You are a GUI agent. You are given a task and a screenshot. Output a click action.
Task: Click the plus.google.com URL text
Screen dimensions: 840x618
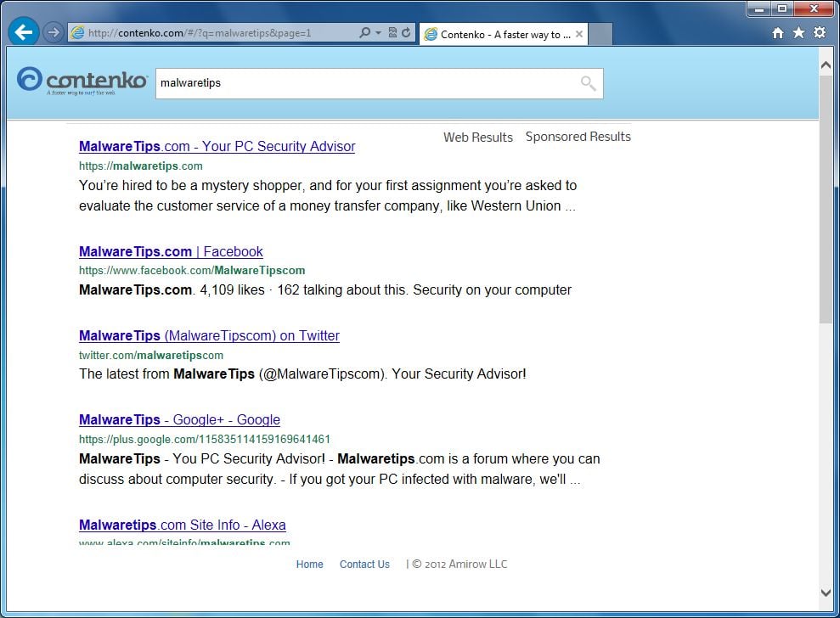click(205, 439)
